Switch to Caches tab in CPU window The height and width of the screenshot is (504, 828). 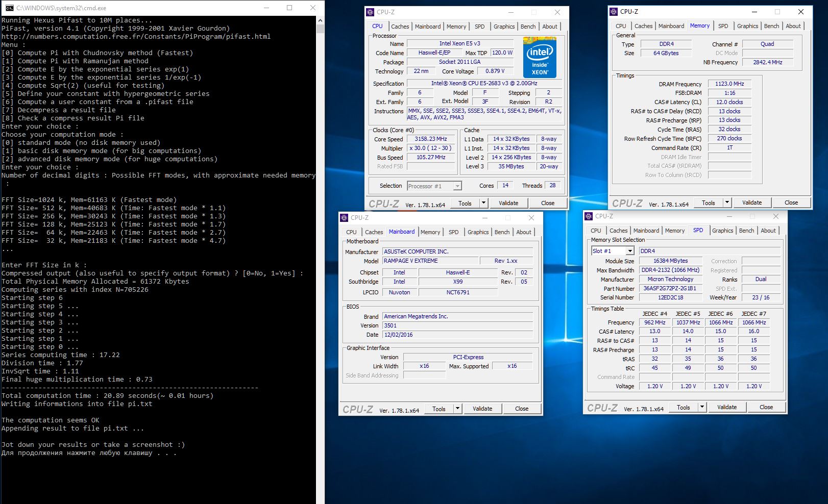(x=400, y=27)
